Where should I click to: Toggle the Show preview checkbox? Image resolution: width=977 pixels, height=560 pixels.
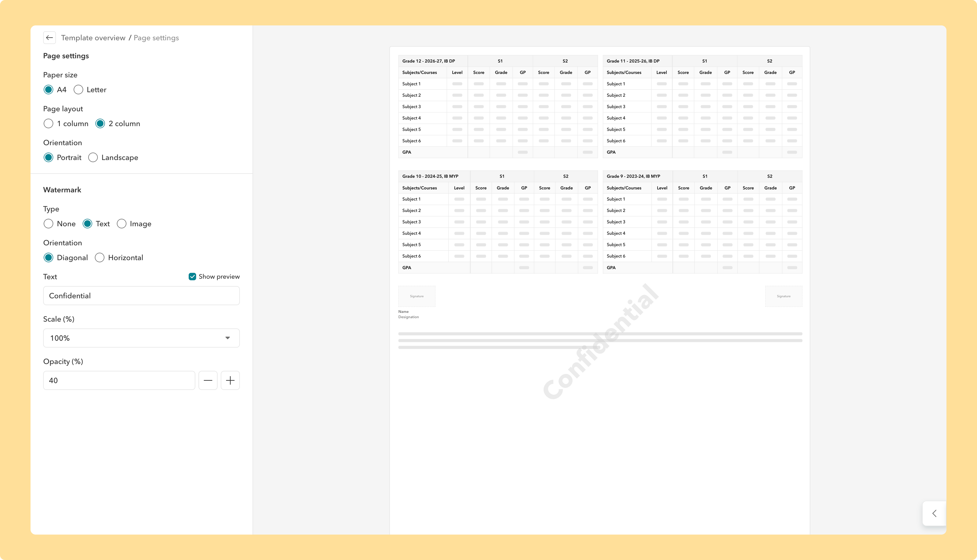[x=192, y=277]
